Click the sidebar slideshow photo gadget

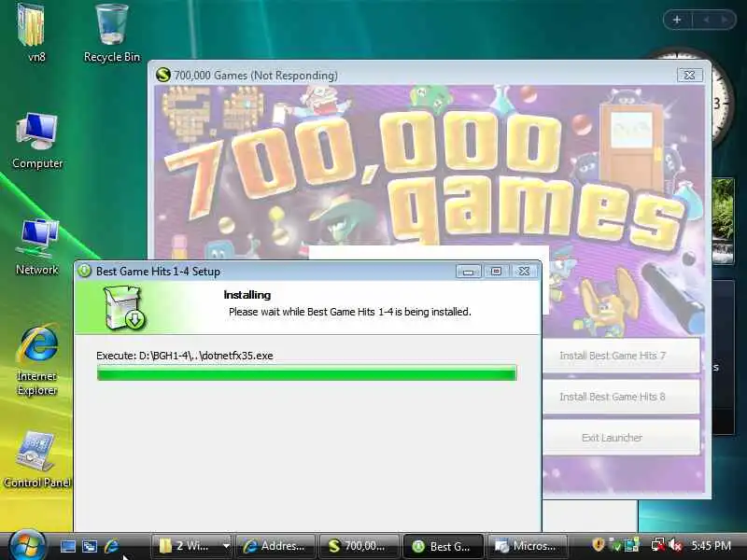click(x=723, y=221)
